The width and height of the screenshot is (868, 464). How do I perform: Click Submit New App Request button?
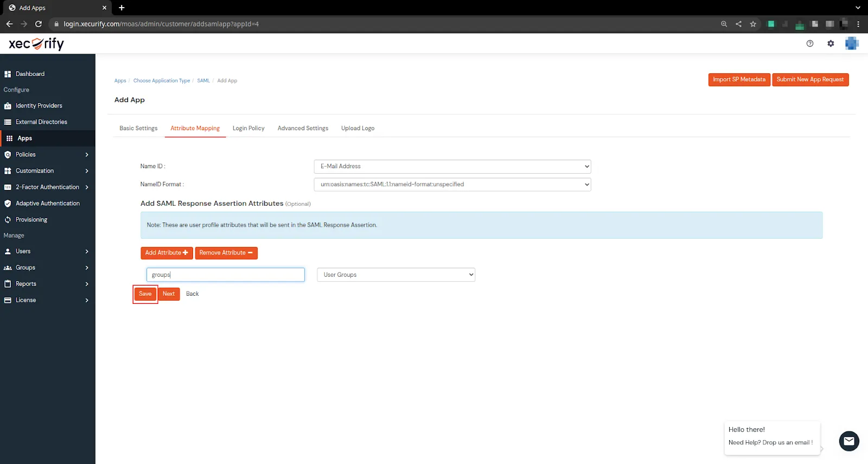click(810, 80)
